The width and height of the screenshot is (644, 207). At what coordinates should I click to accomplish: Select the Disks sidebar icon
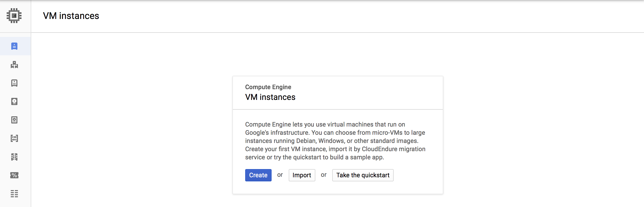click(14, 101)
